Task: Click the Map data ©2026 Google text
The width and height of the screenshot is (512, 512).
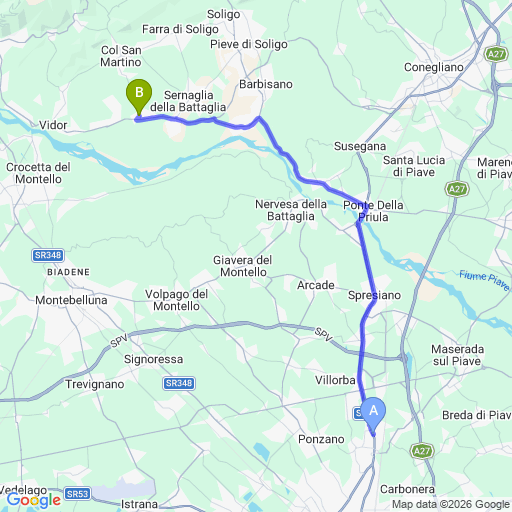Action: pyautogui.click(x=451, y=504)
